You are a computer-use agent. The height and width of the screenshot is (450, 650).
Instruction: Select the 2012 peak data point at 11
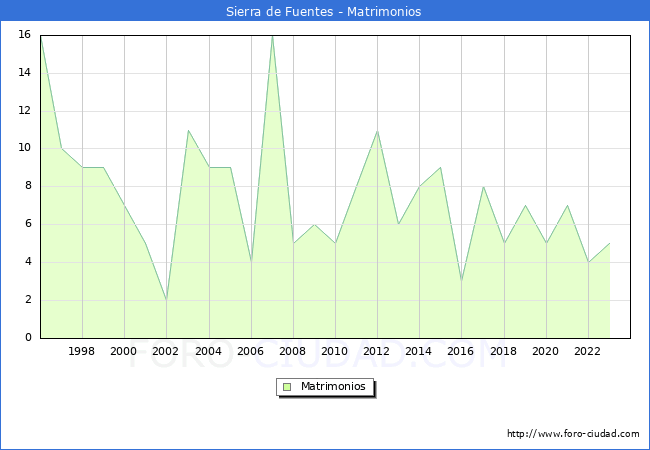(x=377, y=130)
